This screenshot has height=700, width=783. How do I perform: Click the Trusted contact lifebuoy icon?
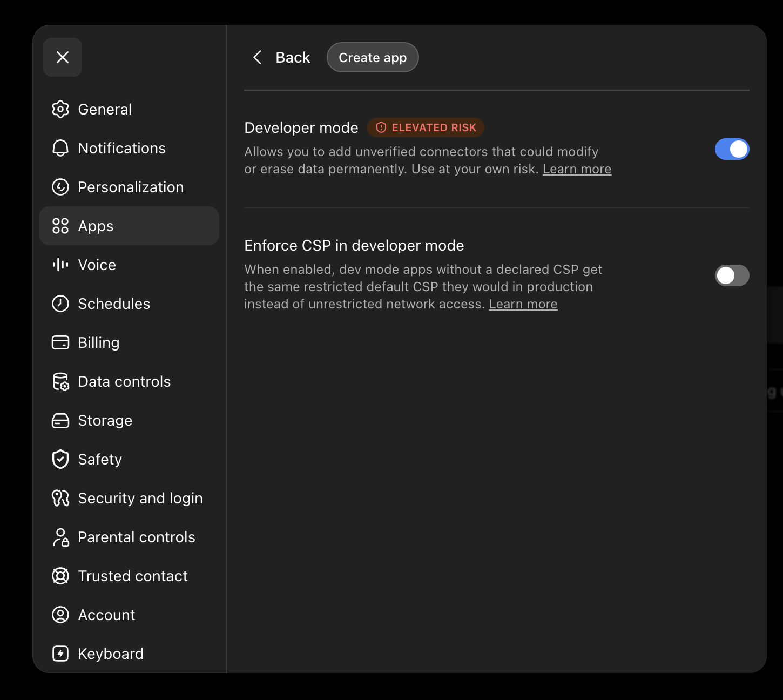[60, 576]
